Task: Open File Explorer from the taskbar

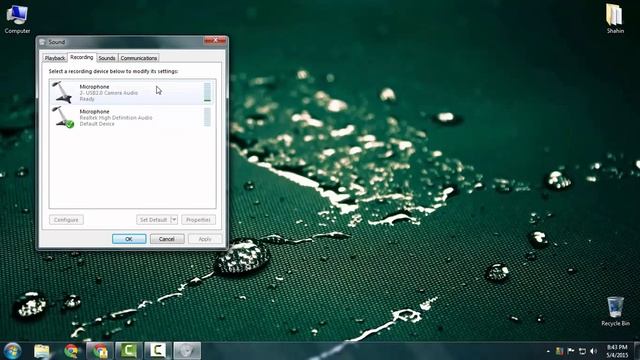Action: pos(42,351)
